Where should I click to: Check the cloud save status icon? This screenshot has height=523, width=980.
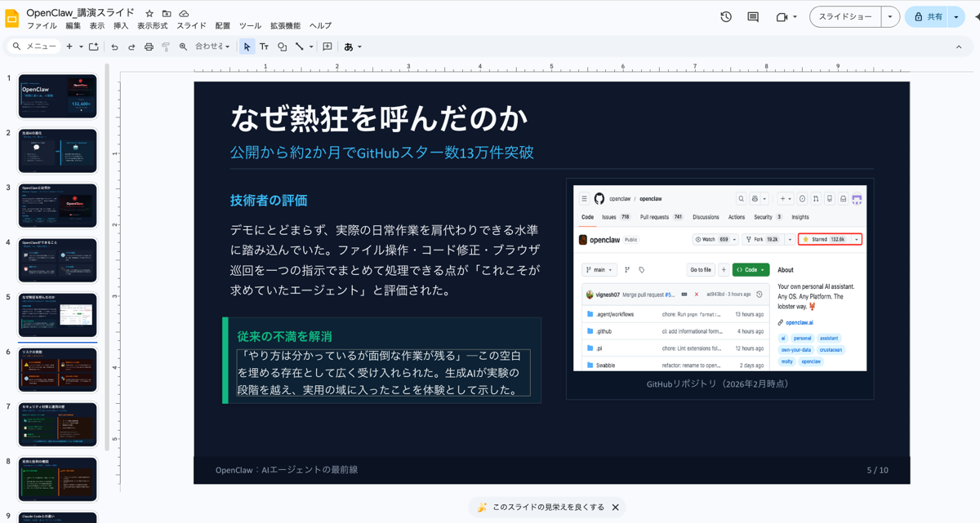185,14
